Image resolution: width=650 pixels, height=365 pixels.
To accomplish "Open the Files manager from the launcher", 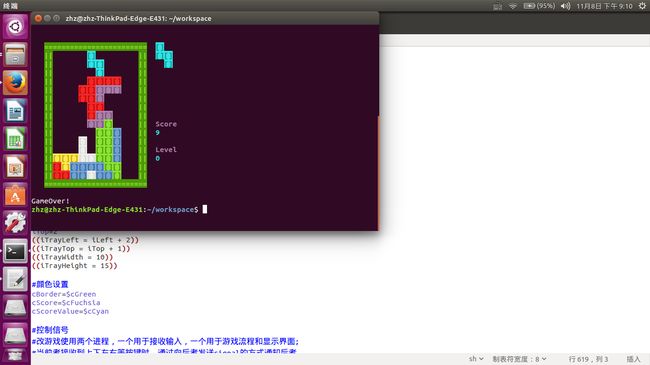I will 15,54.
